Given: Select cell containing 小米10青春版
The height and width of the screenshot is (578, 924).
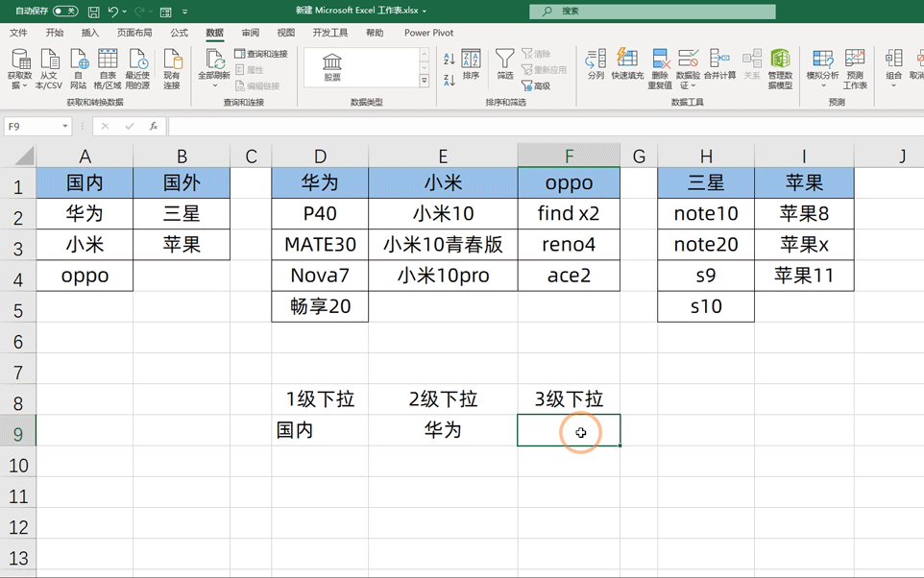Looking at the screenshot, I should [443, 245].
